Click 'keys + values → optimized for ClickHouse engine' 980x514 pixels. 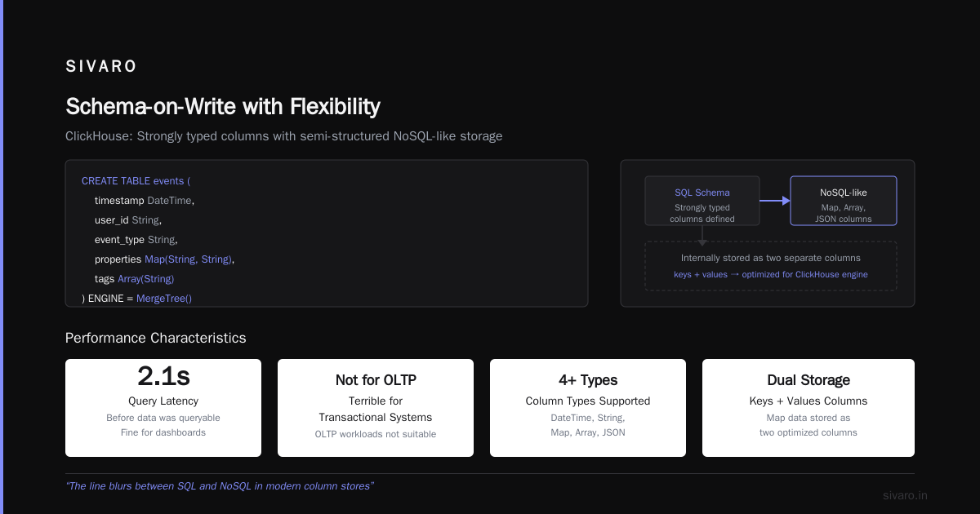(771, 275)
